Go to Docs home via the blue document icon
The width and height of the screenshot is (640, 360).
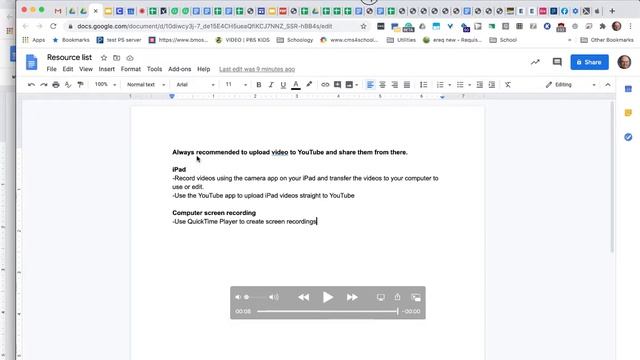pyautogui.click(x=31, y=62)
